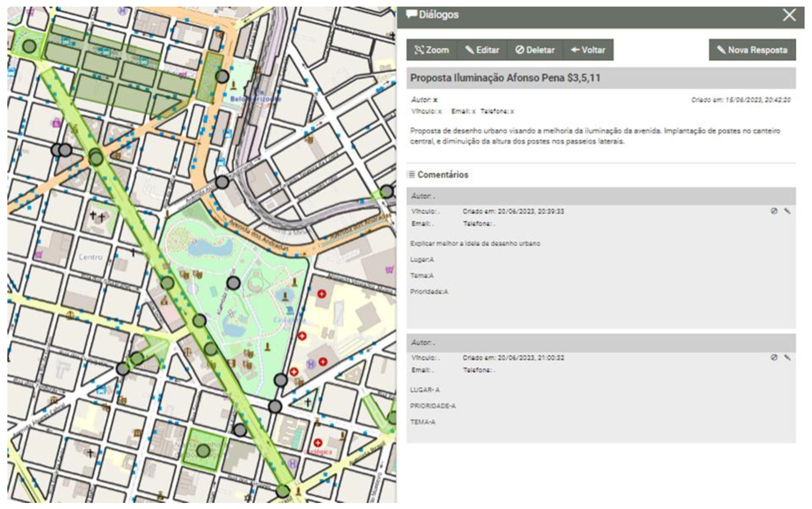
Task: Click the marker in the top-left green square
Action: pos(29,46)
